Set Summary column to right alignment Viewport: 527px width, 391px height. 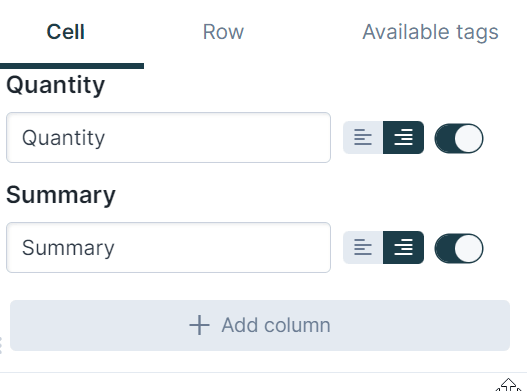click(x=403, y=247)
